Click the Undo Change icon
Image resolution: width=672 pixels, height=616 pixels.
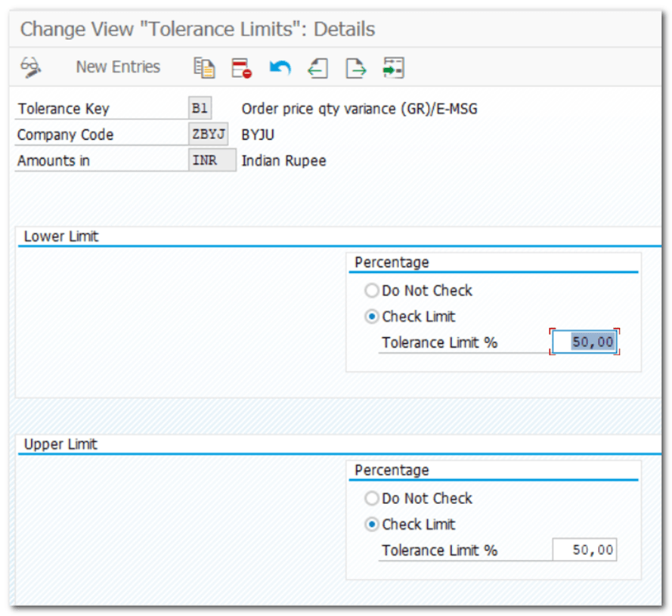pyautogui.click(x=280, y=68)
